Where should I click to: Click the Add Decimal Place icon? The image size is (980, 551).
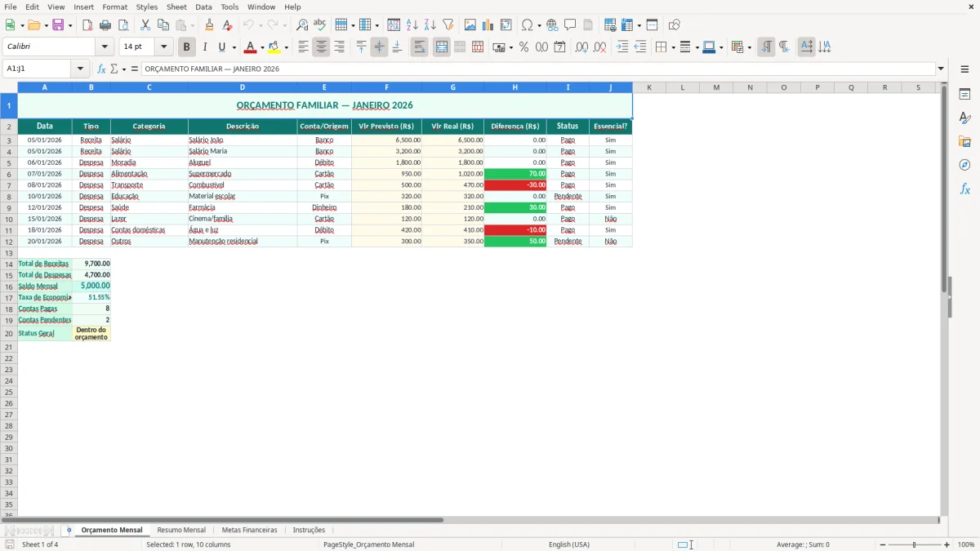pos(581,47)
